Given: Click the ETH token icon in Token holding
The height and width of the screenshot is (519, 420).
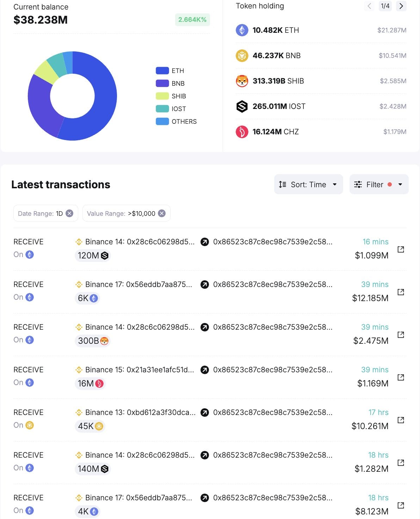Looking at the screenshot, I should tap(242, 30).
